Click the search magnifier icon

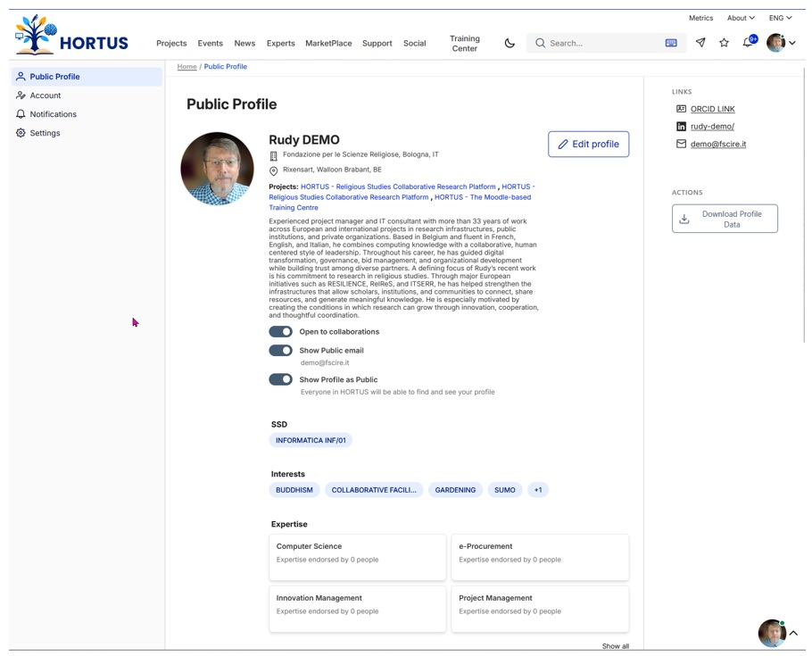pos(540,43)
